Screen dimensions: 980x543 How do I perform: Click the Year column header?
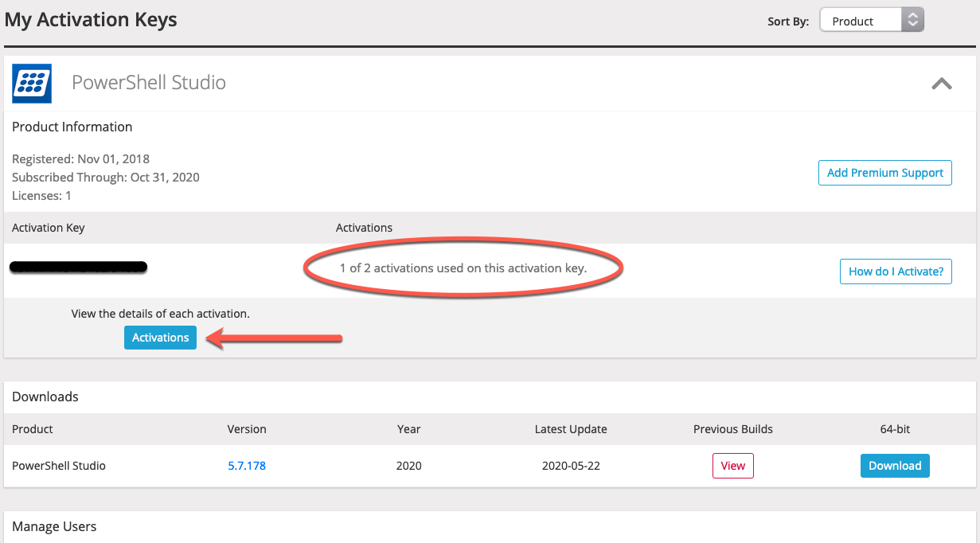coord(409,429)
